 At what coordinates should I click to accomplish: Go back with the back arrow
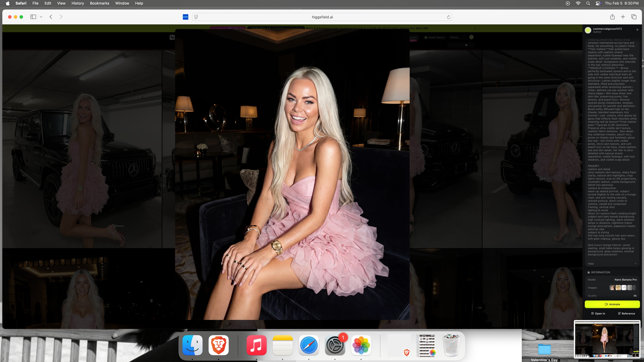point(51,17)
